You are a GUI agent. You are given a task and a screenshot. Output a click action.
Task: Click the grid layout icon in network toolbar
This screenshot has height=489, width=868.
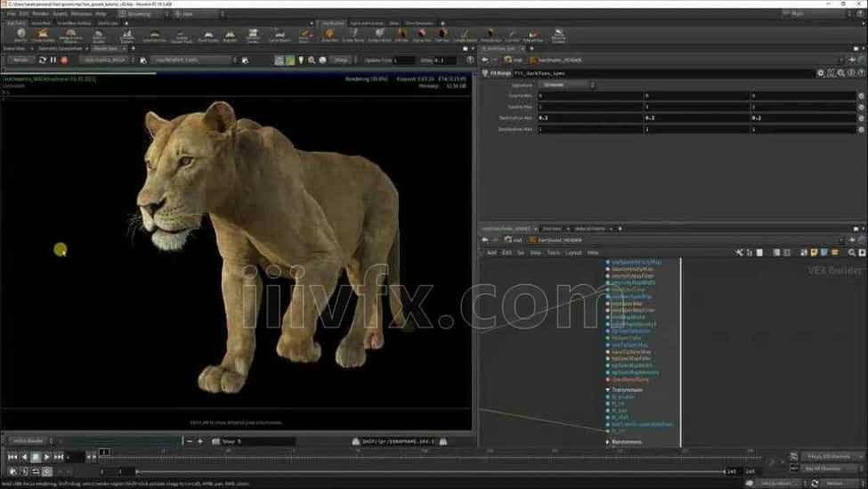(x=787, y=253)
